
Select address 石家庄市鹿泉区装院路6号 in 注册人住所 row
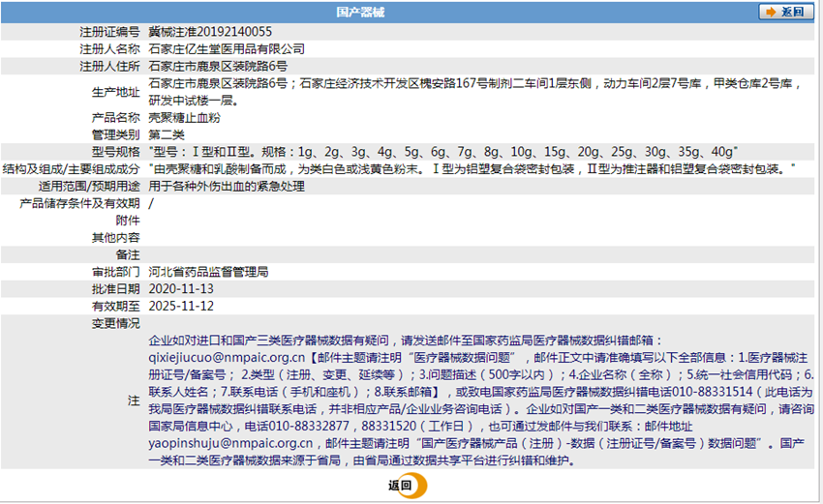click(x=218, y=66)
